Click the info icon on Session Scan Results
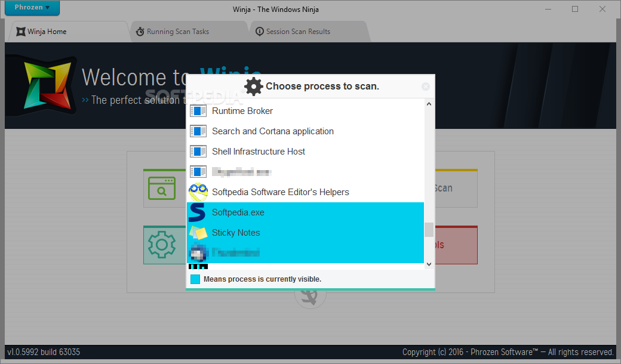The image size is (621, 364). point(259,32)
